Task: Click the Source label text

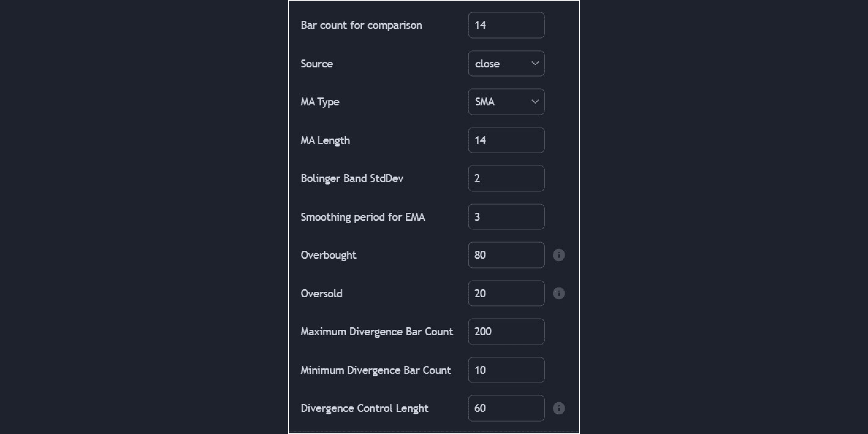Action: tap(317, 64)
